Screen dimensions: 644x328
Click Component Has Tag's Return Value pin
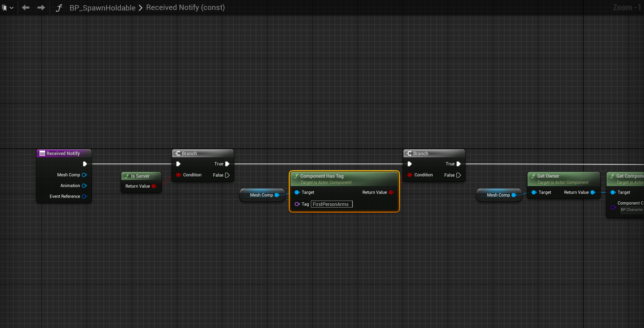(391, 192)
